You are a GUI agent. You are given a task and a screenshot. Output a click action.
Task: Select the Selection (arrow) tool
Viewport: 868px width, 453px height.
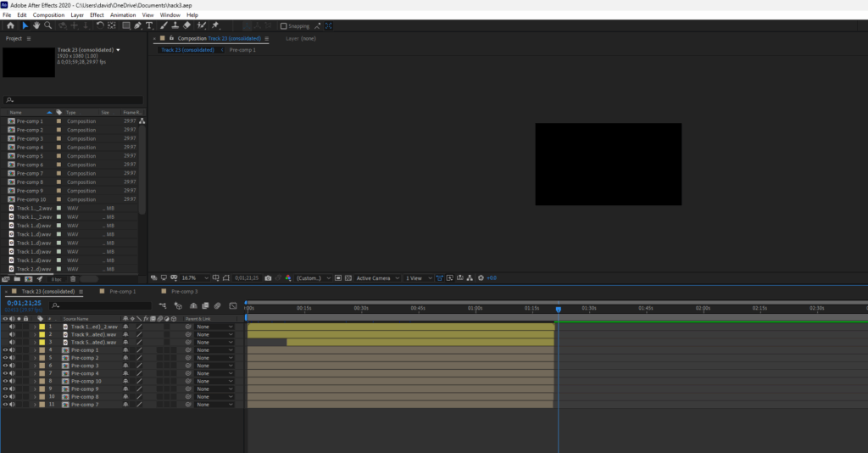[25, 25]
